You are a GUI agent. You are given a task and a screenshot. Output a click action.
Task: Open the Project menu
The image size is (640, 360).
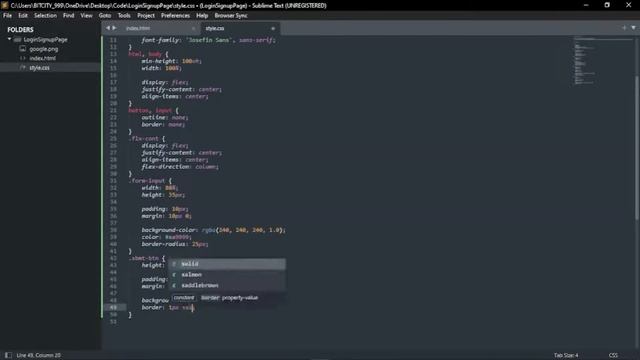pyautogui.click(x=146, y=16)
